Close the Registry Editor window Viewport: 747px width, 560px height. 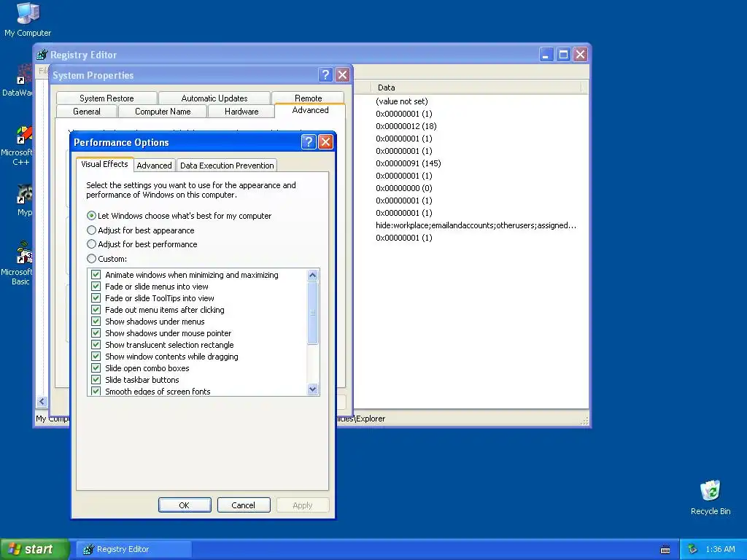[x=580, y=54]
